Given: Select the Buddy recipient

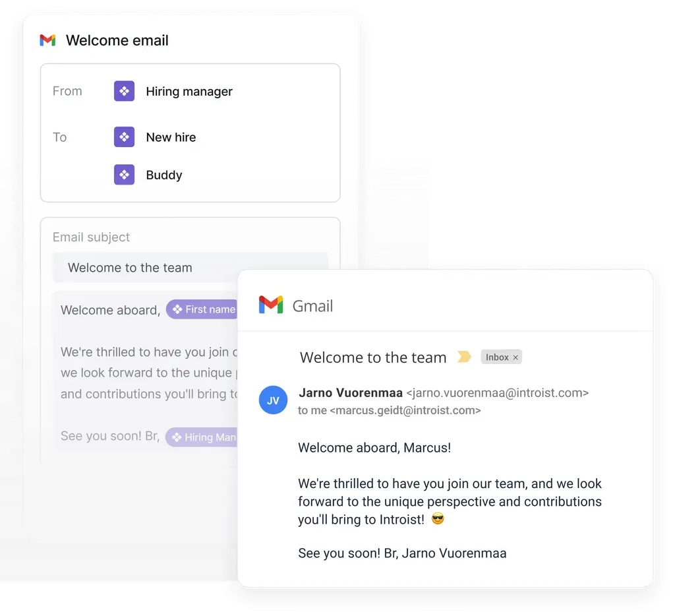Looking at the screenshot, I should (x=164, y=175).
